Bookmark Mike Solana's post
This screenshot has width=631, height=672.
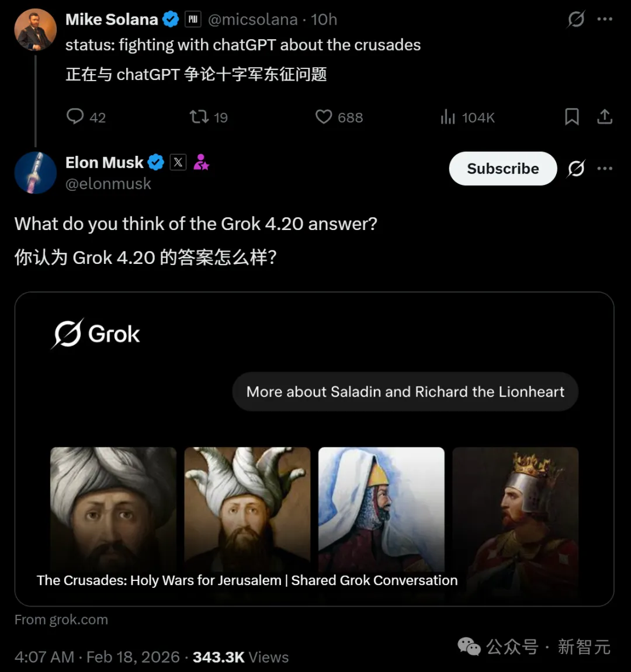coord(571,117)
